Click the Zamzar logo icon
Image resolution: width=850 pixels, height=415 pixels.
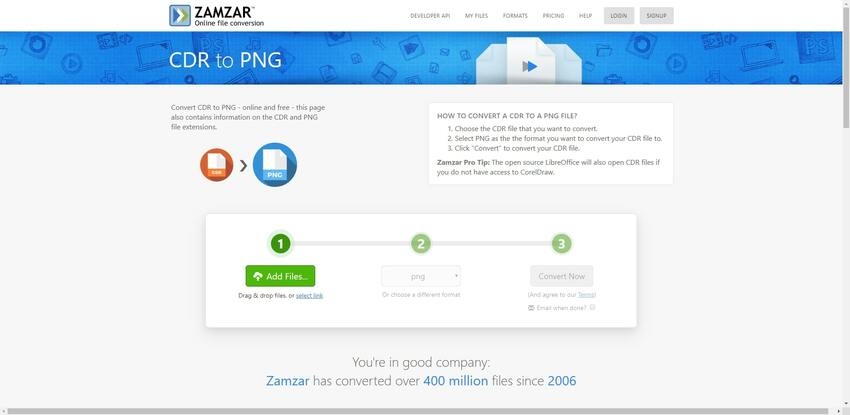180,16
